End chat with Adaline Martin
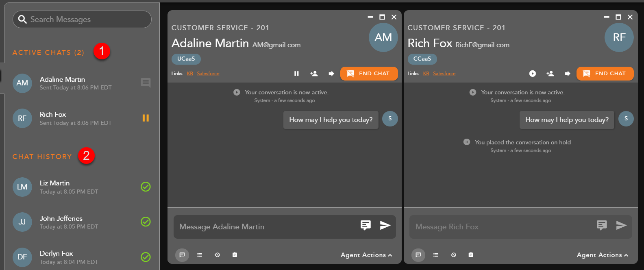Screen dimensions: 644x270 coord(369,74)
